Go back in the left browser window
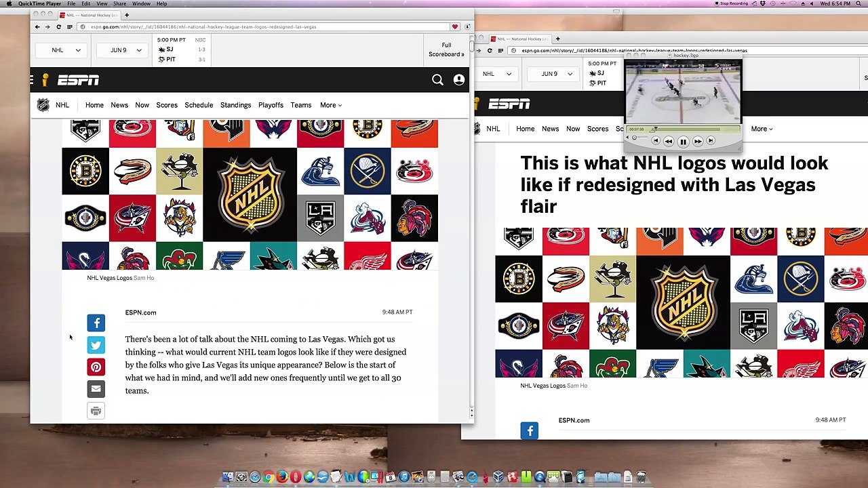Screen dimensions: 868x488 [37, 27]
